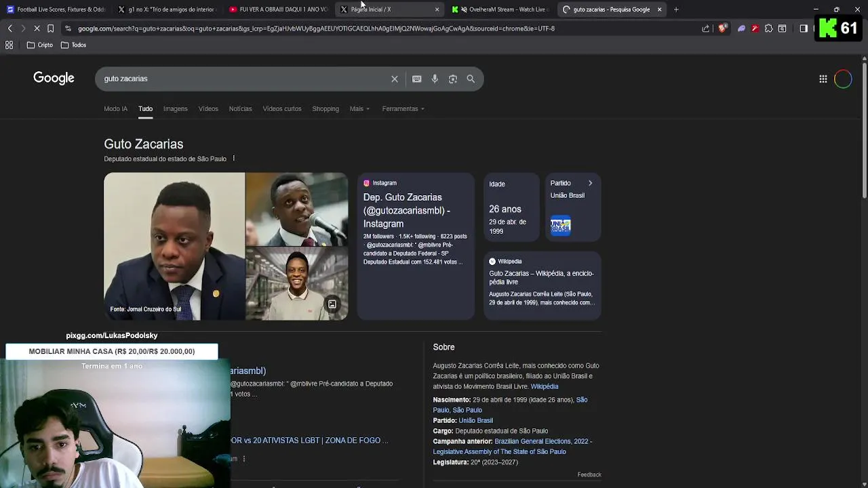Expand the Mais search filter menu

click(x=359, y=108)
